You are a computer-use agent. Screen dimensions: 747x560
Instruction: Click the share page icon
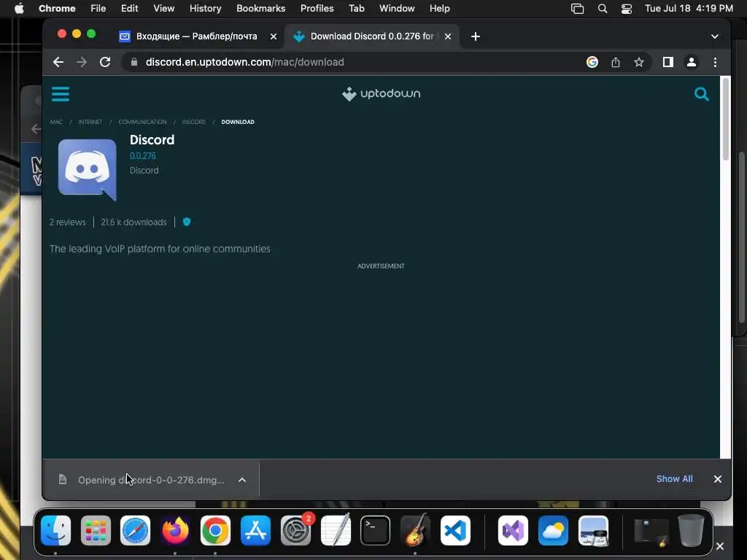tap(616, 62)
